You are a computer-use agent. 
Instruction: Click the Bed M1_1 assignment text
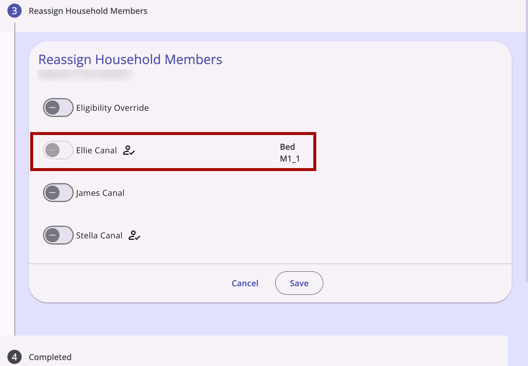pos(290,153)
